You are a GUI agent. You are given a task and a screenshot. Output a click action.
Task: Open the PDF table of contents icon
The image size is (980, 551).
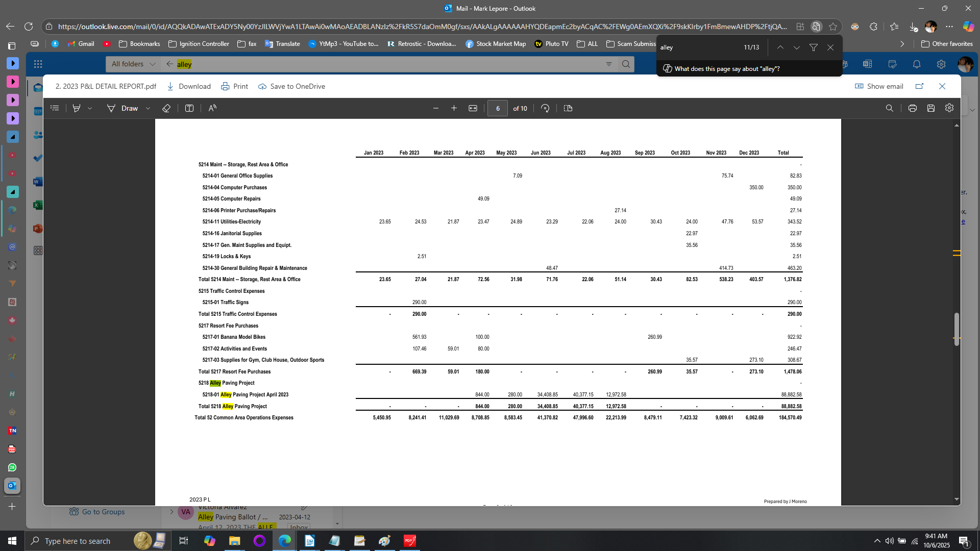[55, 108]
